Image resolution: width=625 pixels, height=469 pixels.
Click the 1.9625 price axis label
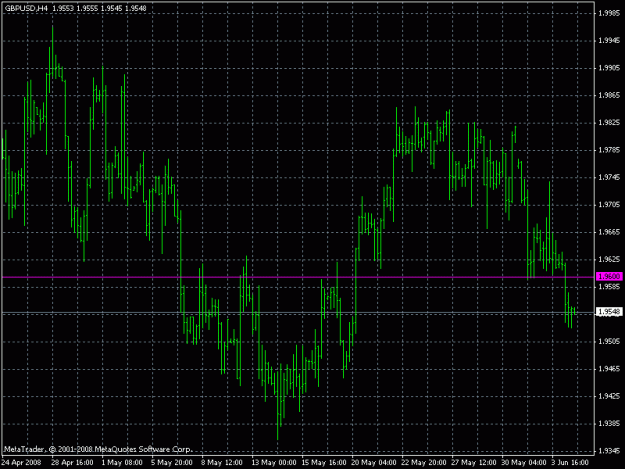(x=609, y=259)
